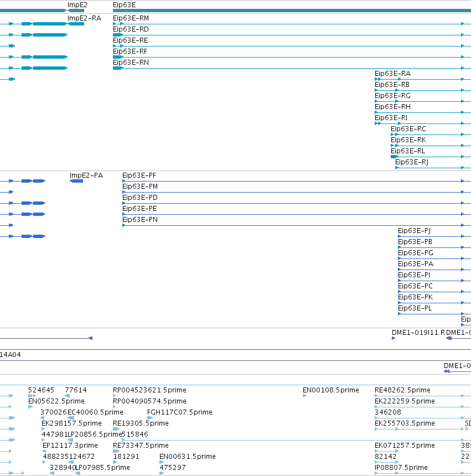
Task: Click protein Eip63E-PA
Action: (416, 264)
